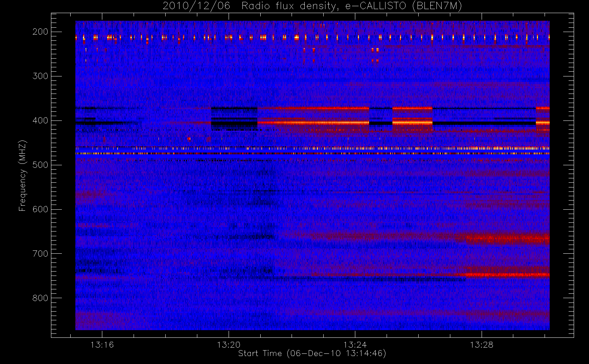Viewport: 589px width, 364px height.
Task: Click the 13:20 time tick label
Action: (229, 345)
